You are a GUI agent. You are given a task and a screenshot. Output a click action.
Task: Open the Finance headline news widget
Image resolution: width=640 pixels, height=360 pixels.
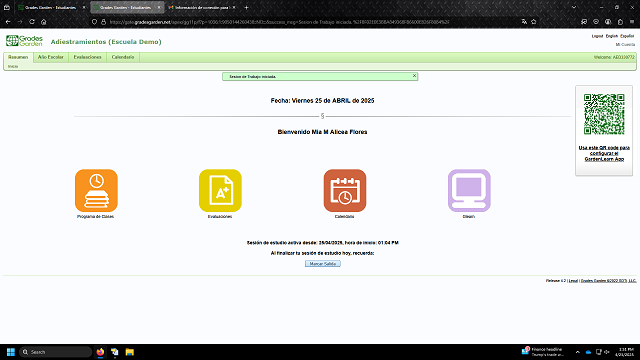[x=544, y=352]
